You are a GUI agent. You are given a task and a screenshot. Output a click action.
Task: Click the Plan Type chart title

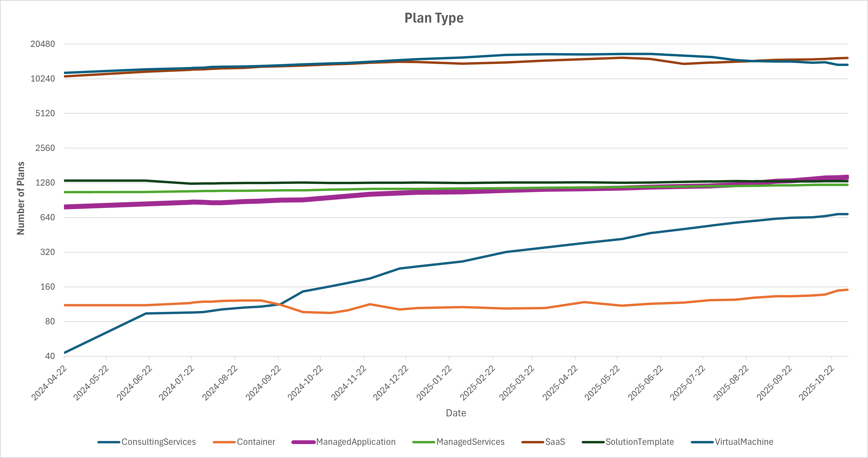(x=434, y=18)
